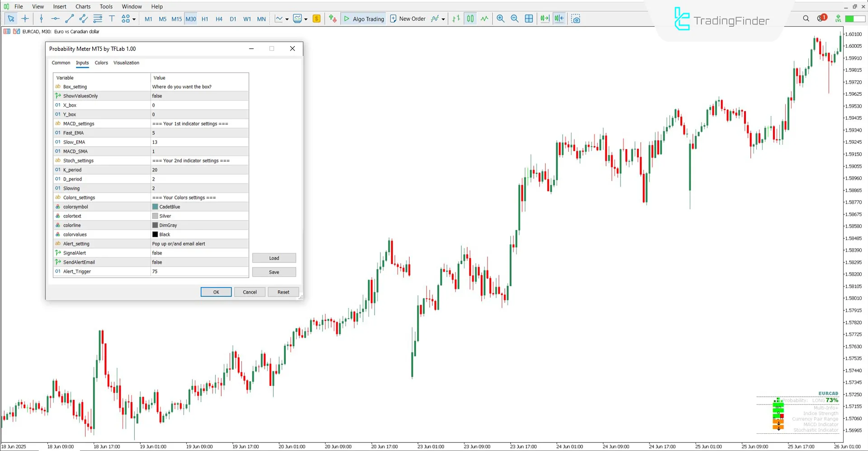
Task: Open the Charts menu
Action: [x=83, y=6]
